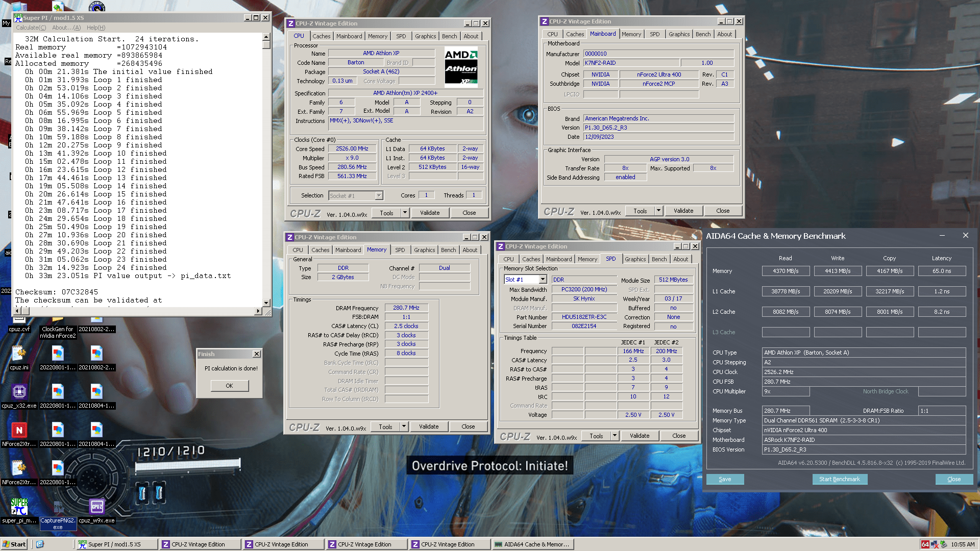The width and height of the screenshot is (980, 551).
Task: Click Start Benchmark in AIDA64
Action: (840, 479)
